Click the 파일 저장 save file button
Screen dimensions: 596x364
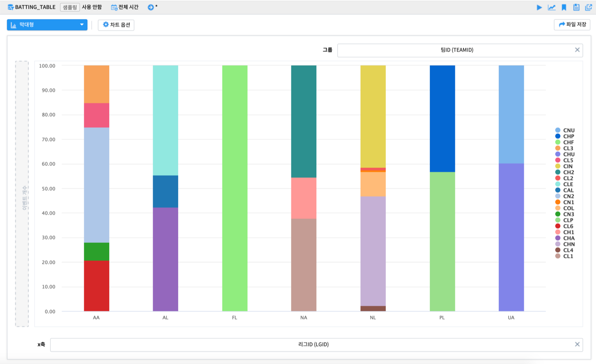pos(572,25)
